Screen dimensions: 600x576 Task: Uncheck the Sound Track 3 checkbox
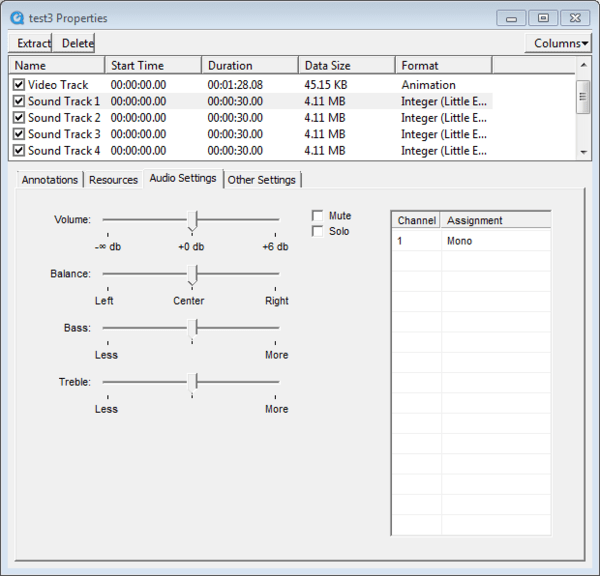19,134
